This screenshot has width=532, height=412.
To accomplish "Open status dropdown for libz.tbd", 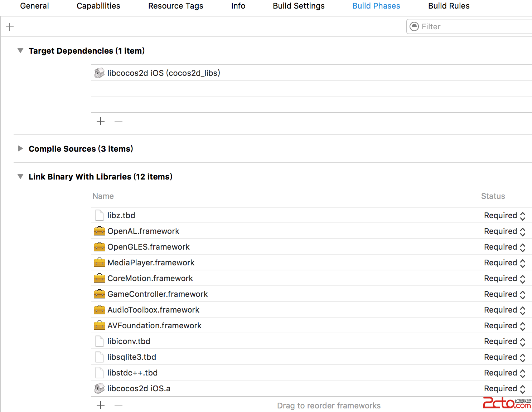I will [504, 216].
